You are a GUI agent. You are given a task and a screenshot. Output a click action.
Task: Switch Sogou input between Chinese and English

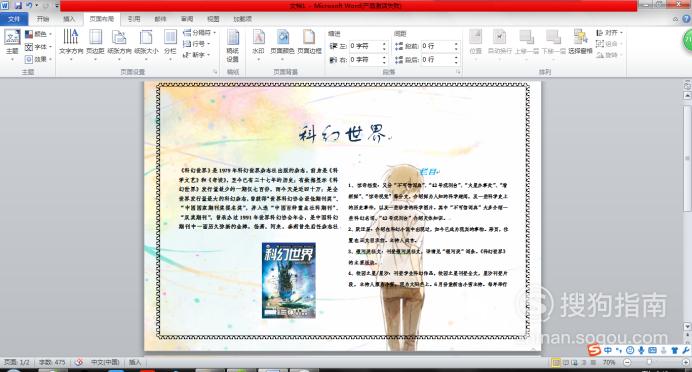coord(608,350)
